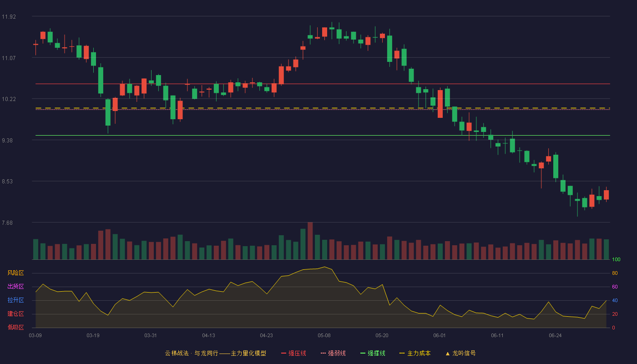Click the 04-23 date label

[x=266, y=335]
